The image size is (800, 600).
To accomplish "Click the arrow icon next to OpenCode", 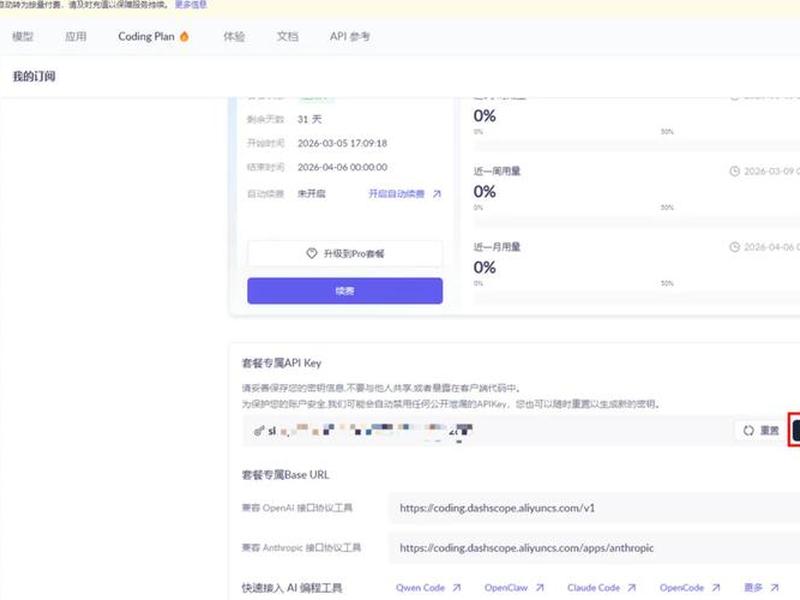I will click(716, 588).
